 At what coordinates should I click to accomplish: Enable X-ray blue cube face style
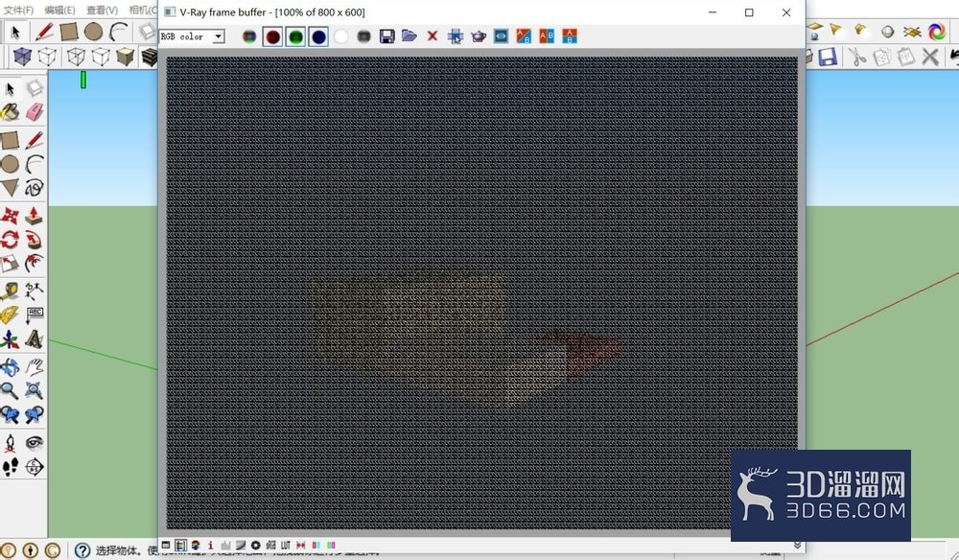coord(22,57)
